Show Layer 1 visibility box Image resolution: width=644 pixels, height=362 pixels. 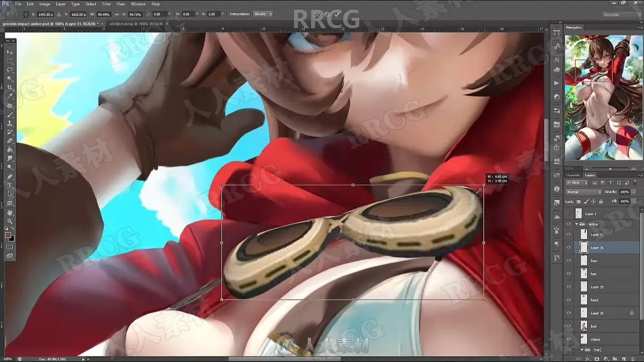569,213
